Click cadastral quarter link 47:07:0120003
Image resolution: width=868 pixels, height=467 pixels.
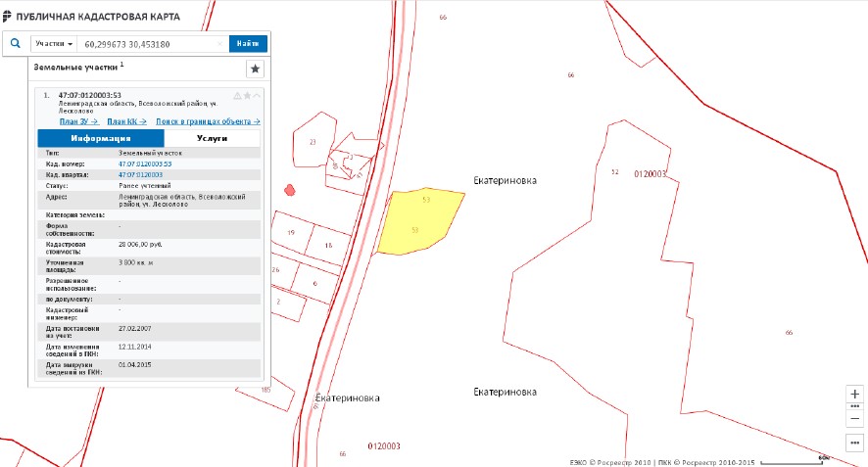coord(141,175)
